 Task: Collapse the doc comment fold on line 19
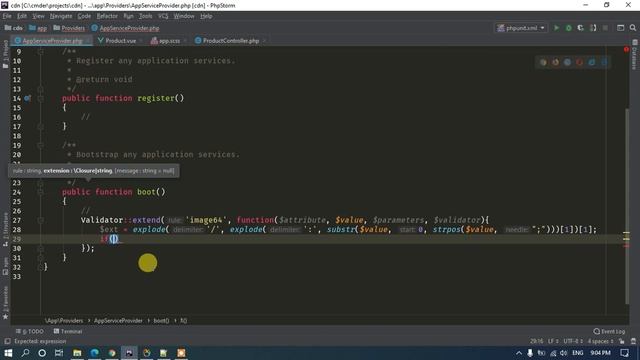[40, 145]
